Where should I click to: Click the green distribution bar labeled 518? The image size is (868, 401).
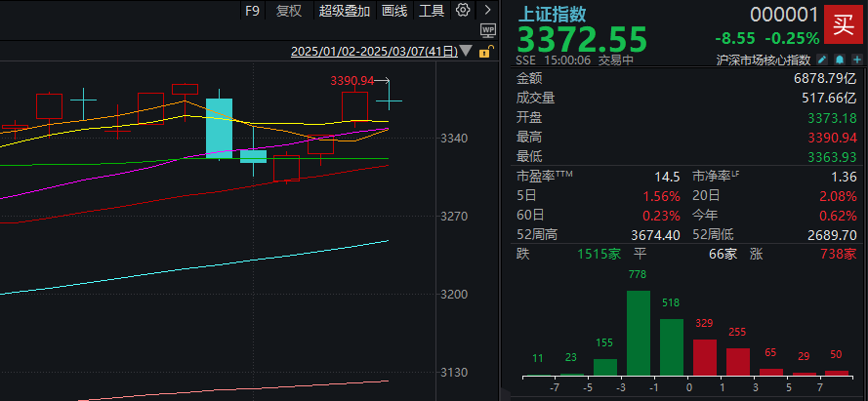pos(672,347)
